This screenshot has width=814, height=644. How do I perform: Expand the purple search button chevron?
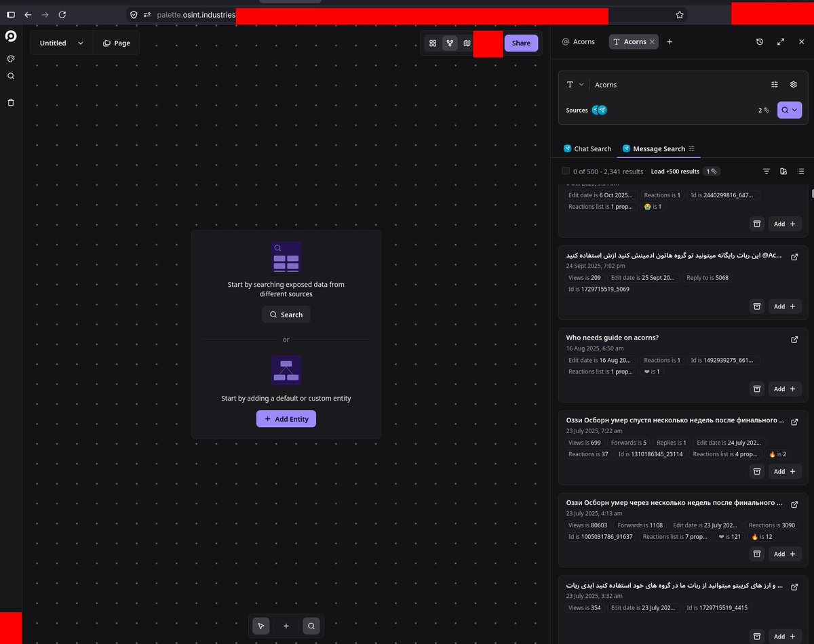click(796, 110)
